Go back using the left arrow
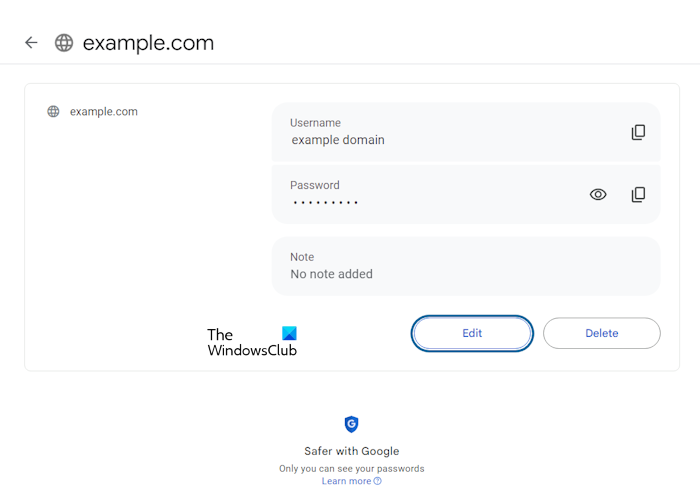The image size is (700, 498). (31, 43)
